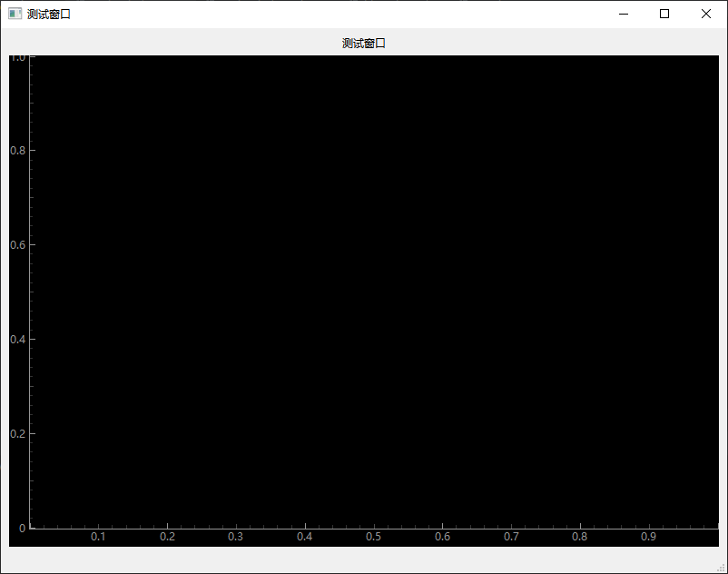Click the 0.7 label on the horizontal axis

point(511,537)
